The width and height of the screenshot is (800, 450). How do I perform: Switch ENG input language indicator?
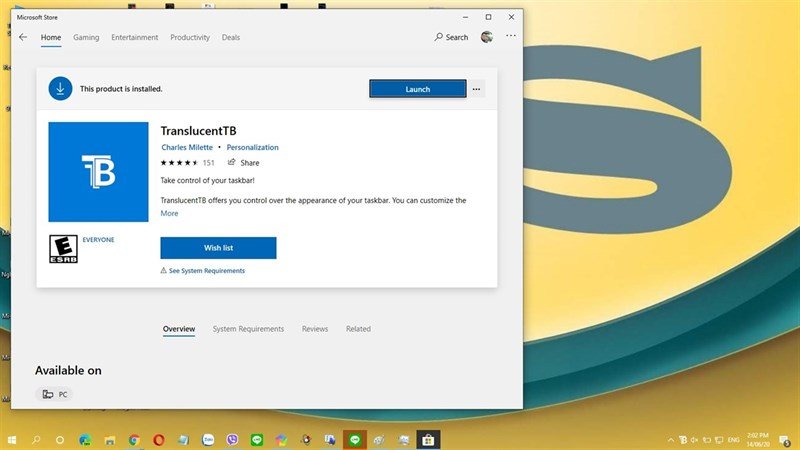(x=734, y=440)
